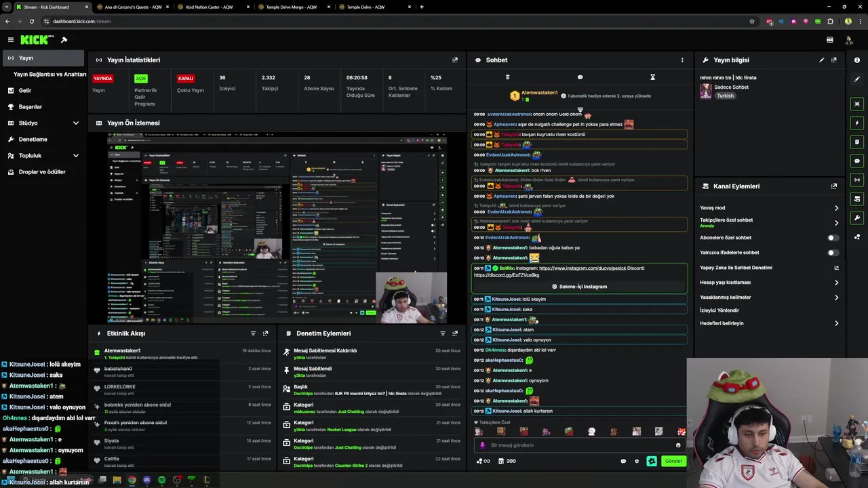Reload the page in browser toolbar

pyautogui.click(x=31, y=21)
